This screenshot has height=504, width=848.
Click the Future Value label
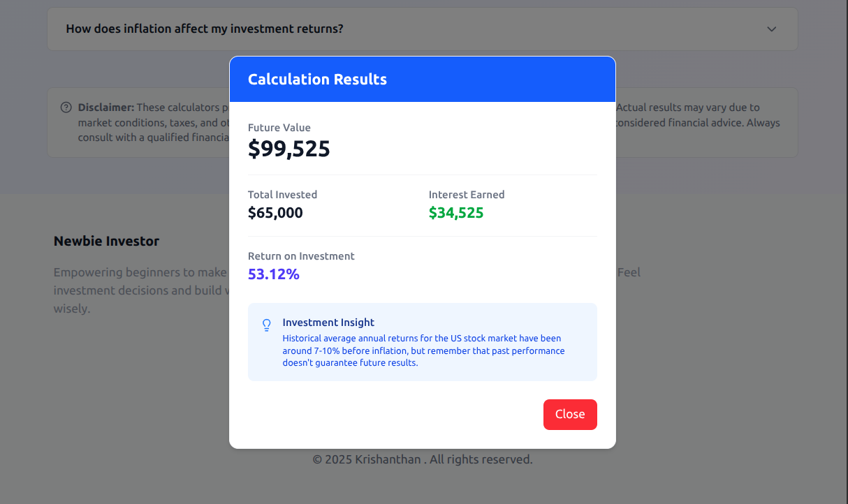tap(279, 128)
